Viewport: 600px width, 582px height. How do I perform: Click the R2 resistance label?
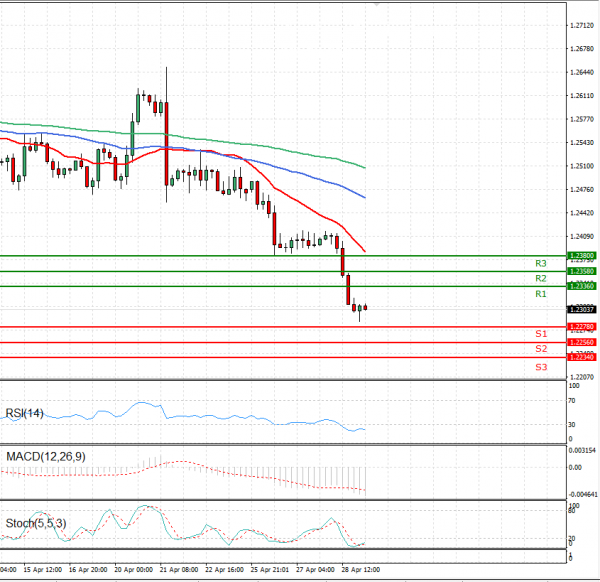(x=540, y=279)
